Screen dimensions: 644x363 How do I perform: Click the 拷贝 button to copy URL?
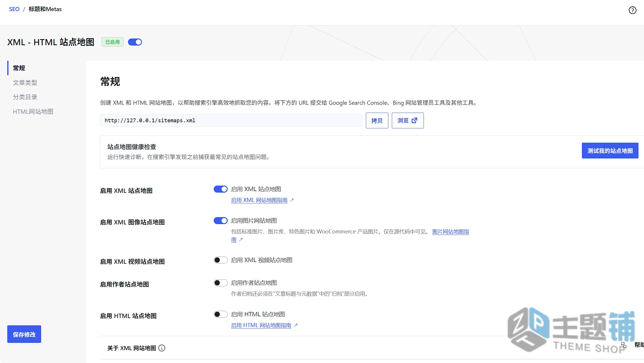click(x=377, y=120)
